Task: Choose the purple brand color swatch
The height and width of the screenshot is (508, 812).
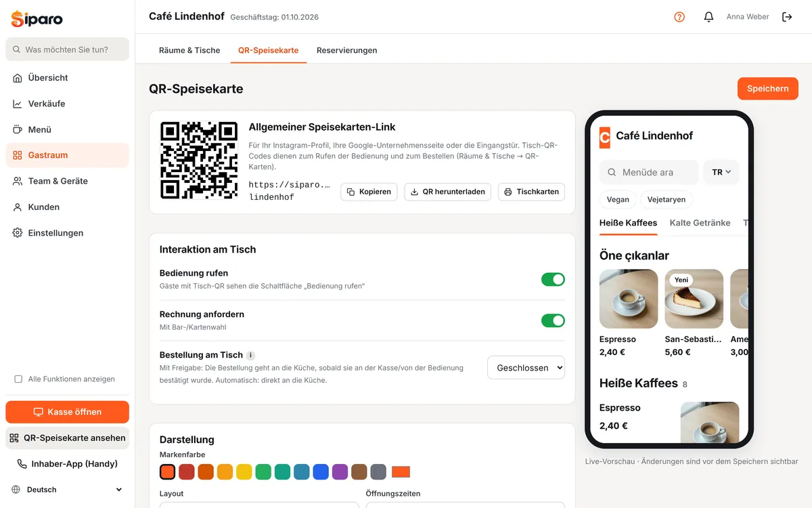Action: coord(340,471)
